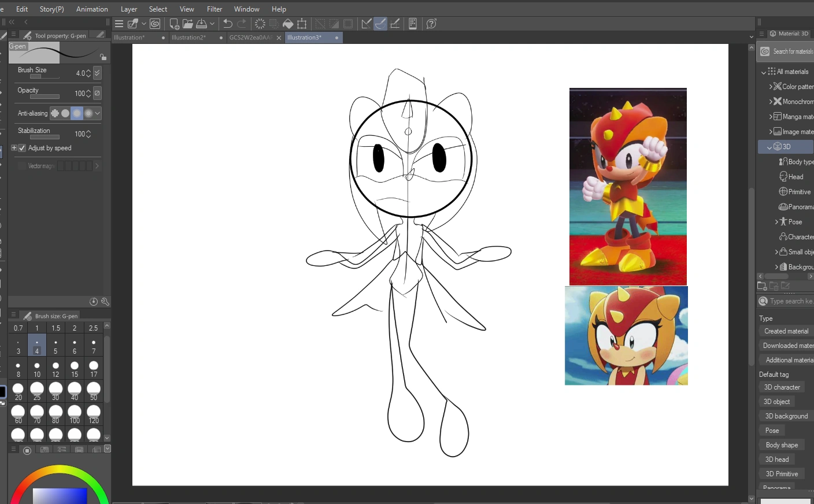Collapse the 3D materials category
Image resolution: width=814 pixels, height=504 pixels.
tap(769, 146)
